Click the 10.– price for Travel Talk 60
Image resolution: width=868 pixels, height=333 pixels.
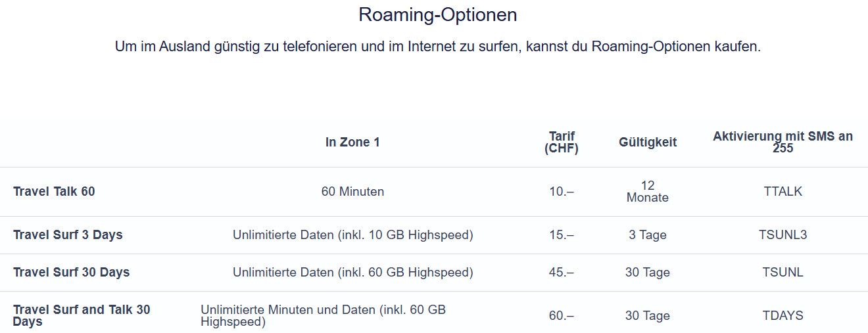point(562,192)
